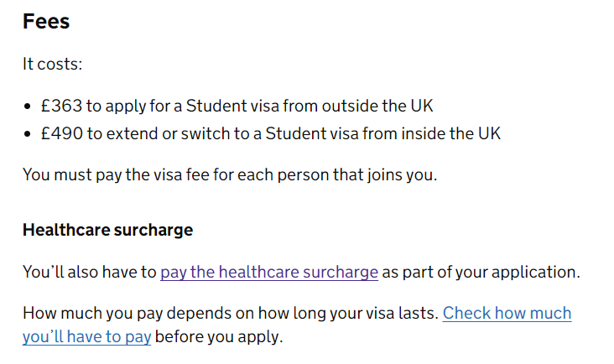Click 'how long your visa lasts' phrase
614x364 pixels.
348,313
